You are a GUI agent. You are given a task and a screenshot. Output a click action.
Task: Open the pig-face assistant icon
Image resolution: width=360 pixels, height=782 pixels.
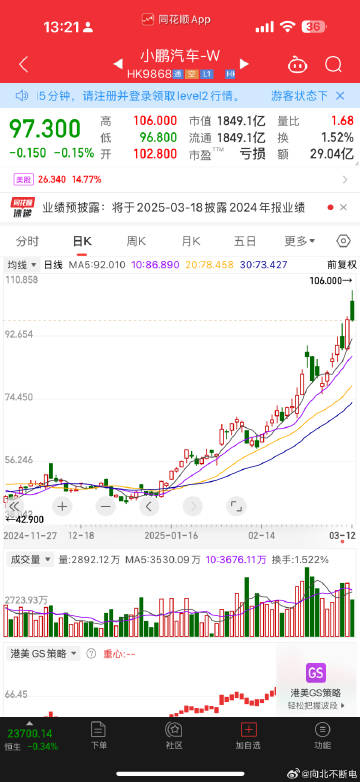pyautogui.click(x=298, y=64)
